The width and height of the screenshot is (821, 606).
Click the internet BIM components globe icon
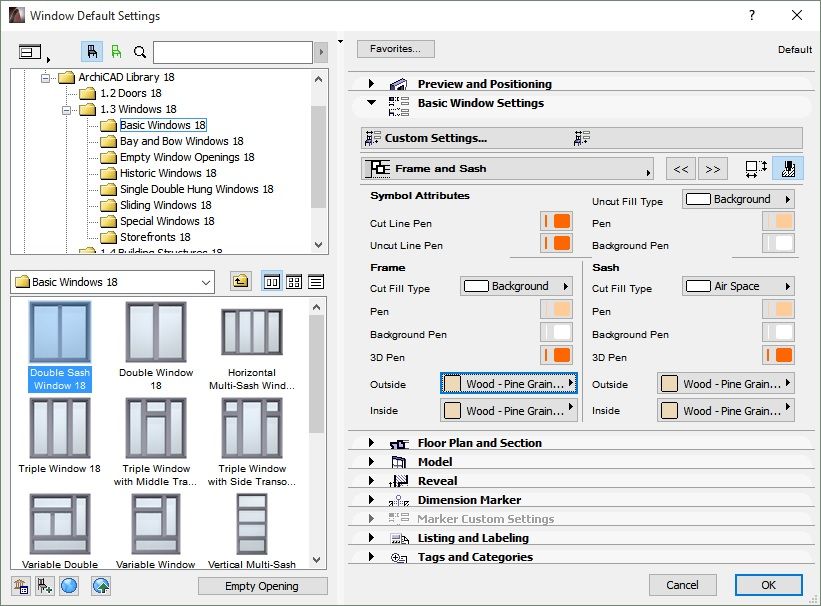tap(70, 588)
